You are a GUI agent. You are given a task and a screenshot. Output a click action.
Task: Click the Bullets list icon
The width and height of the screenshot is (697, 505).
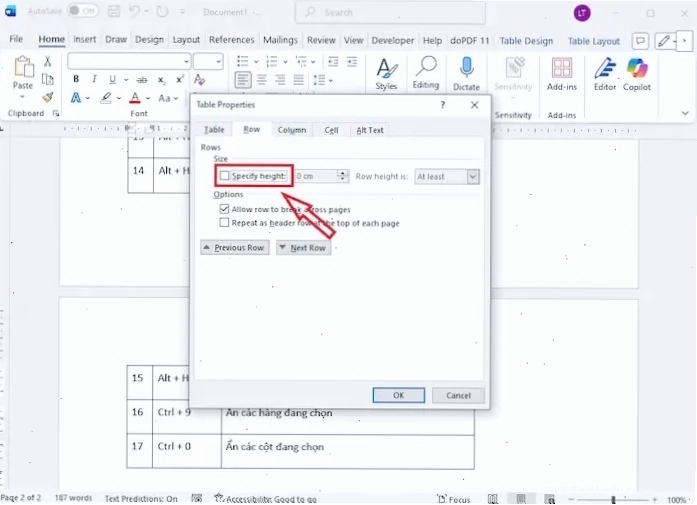[x=242, y=61]
